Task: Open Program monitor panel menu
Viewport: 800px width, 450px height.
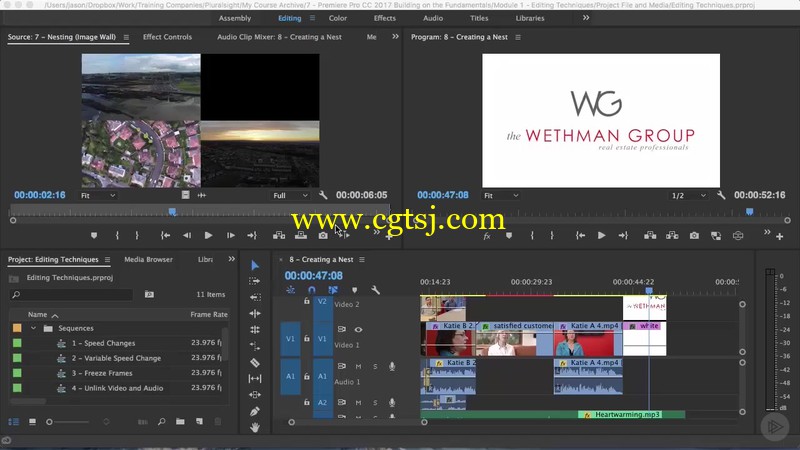Action: point(518,37)
